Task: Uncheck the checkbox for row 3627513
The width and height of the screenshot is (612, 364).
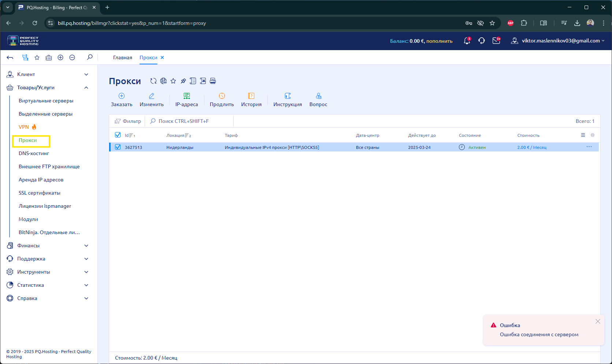Action: pyautogui.click(x=118, y=147)
